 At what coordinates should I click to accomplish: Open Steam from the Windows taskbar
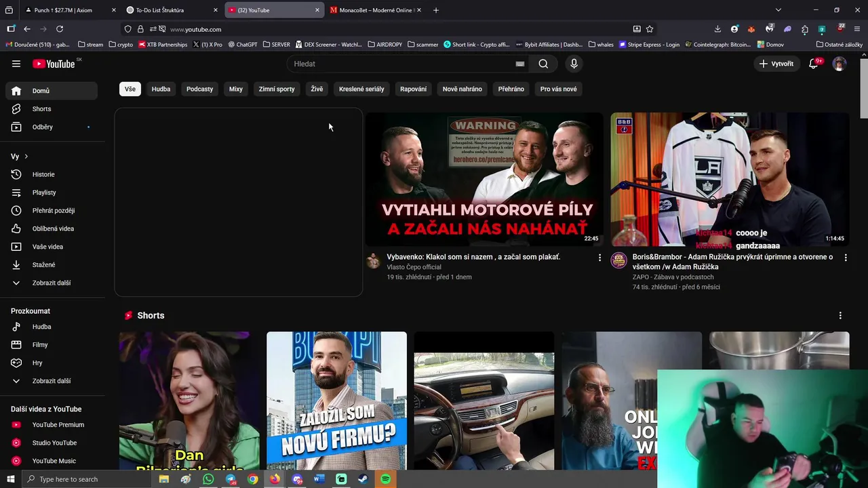click(363, 479)
